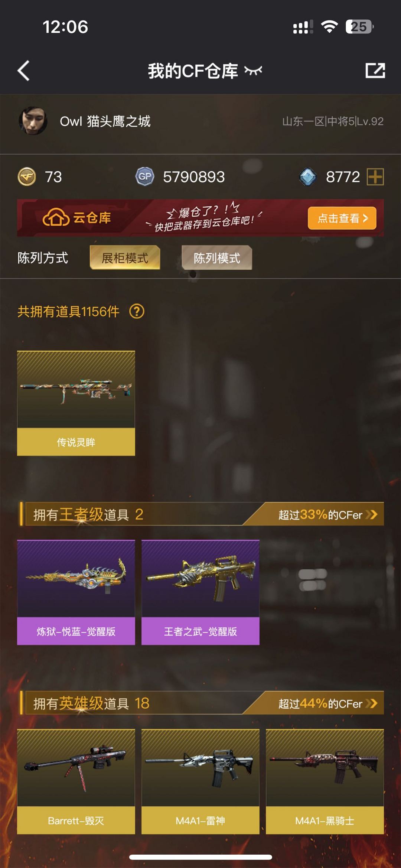Open the share/export icon
The width and height of the screenshot is (401, 868).
[x=375, y=71]
